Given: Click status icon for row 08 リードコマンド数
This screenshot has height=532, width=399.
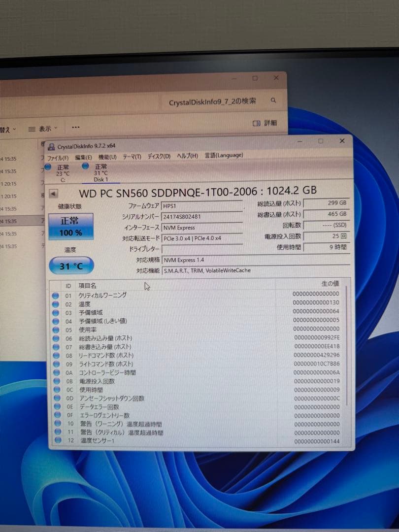Looking at the screenshot, I should pyautogui.click(x=57, y=355).
